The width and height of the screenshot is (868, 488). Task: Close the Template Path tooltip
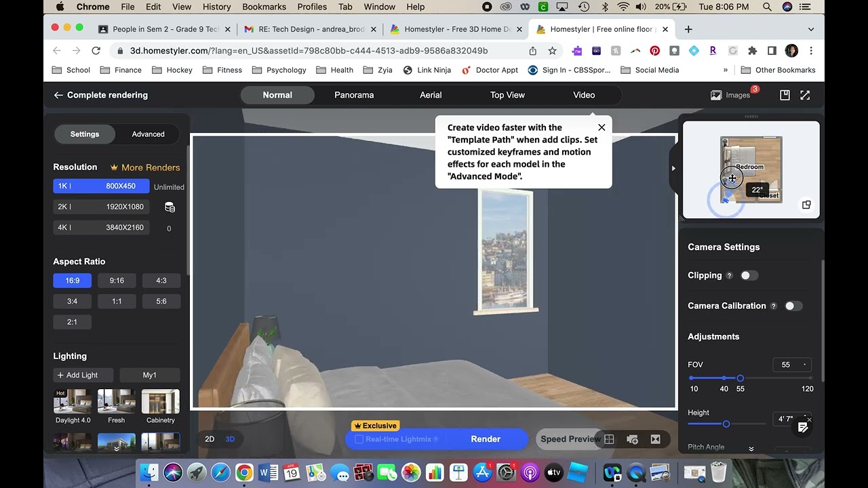[601, 127]
